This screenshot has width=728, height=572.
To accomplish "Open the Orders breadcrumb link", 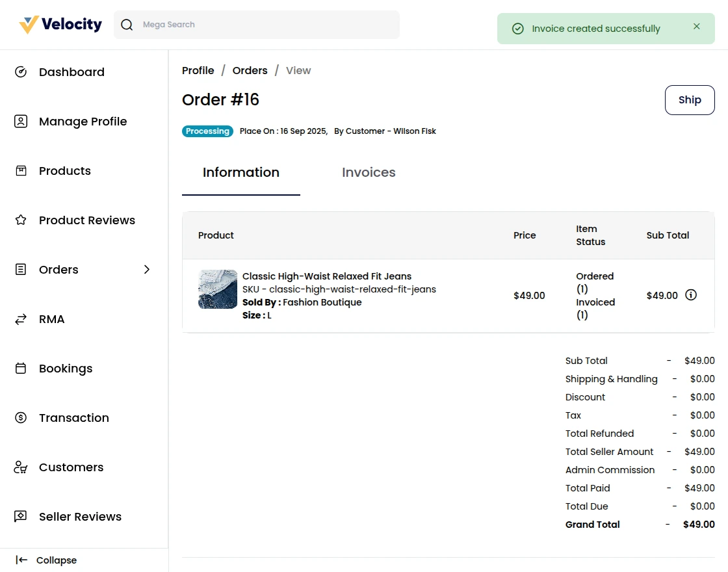I will click(250, 70).
